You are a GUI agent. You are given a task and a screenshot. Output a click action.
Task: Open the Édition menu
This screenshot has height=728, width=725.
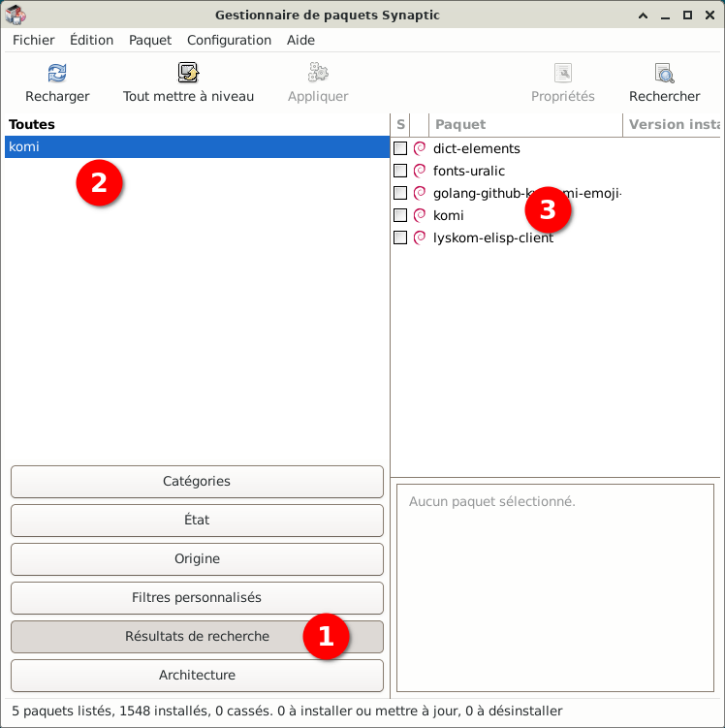[x=91, y=40]
